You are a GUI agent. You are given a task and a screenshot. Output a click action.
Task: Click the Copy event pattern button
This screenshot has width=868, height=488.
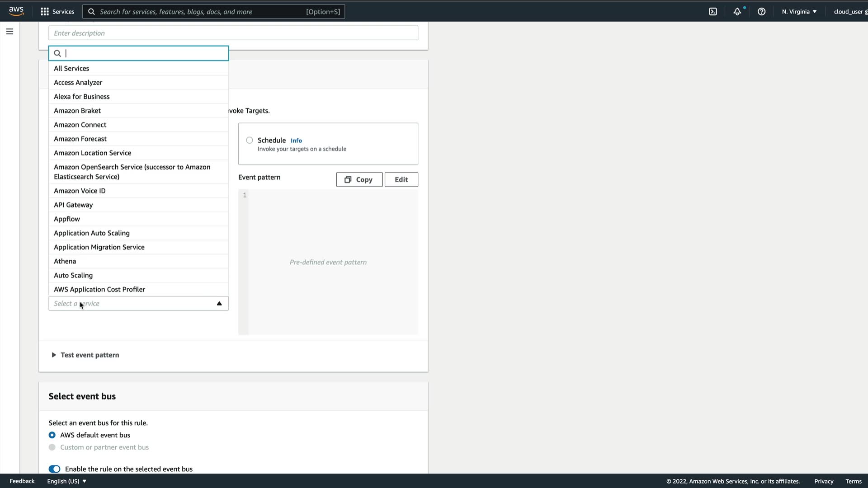click(359, 179)
